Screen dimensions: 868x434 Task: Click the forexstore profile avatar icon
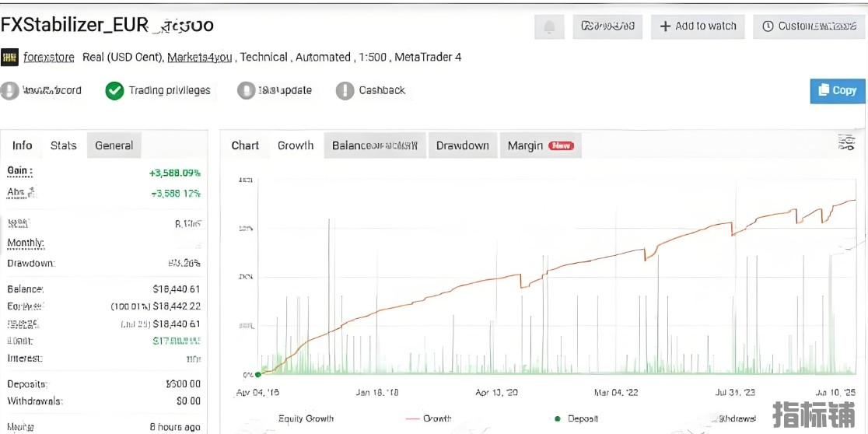[10, 58]
